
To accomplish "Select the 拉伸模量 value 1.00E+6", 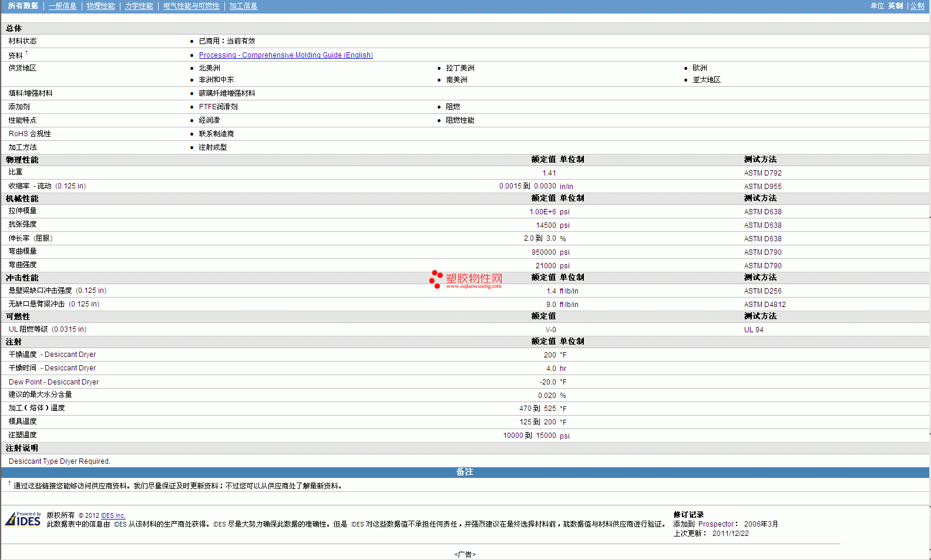I will pyautogui.click(x=543, y=212).
